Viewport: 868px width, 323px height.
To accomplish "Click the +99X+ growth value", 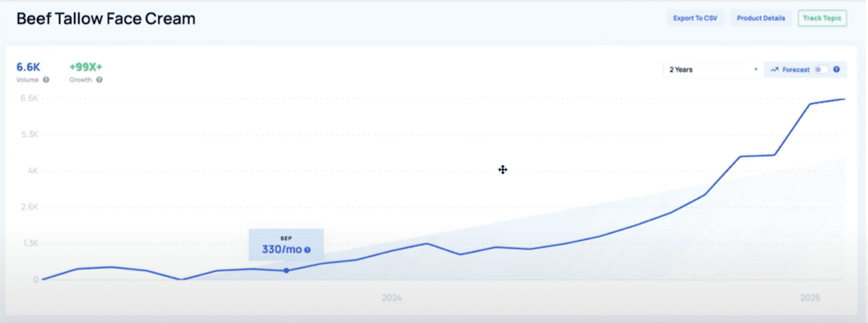I will click(x=86, y=67).
